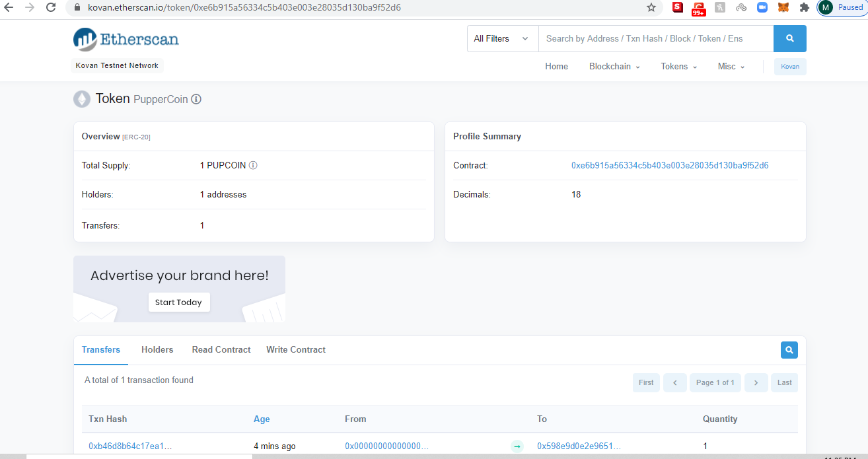The image size is (868, 459).
Task: Open the Read Contract tab
Action: coord(221,350)
